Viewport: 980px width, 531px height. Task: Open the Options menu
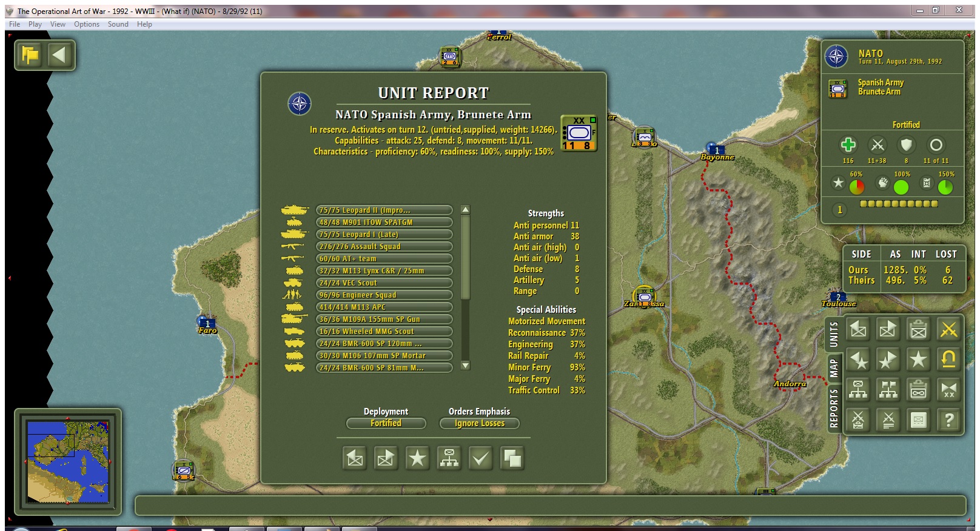(87, 24)
